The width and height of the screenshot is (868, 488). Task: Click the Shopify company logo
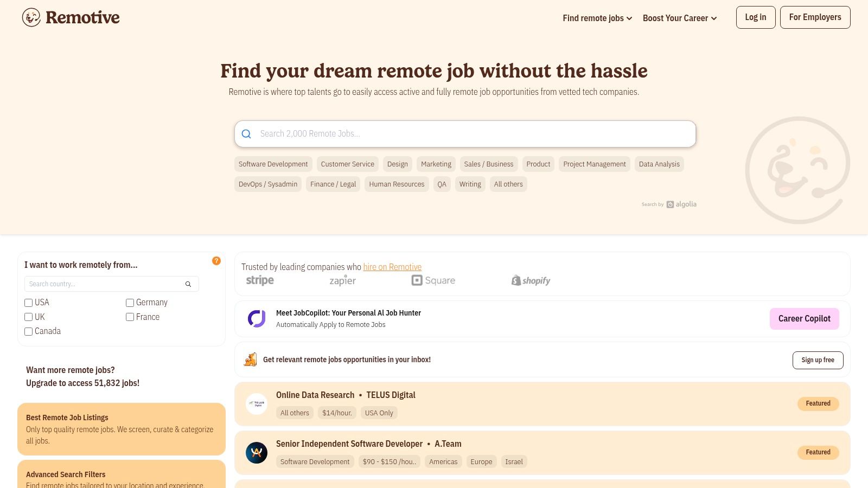coord(531,280)
